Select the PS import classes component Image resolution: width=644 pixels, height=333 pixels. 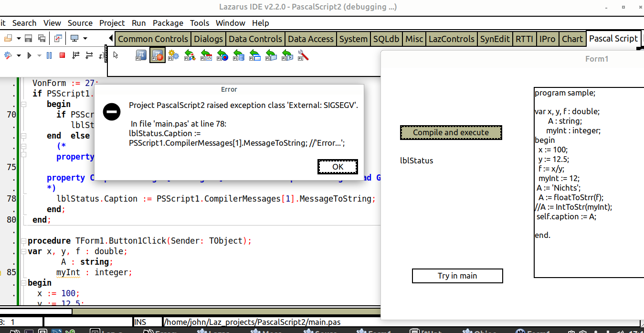[x=190, y=55]
